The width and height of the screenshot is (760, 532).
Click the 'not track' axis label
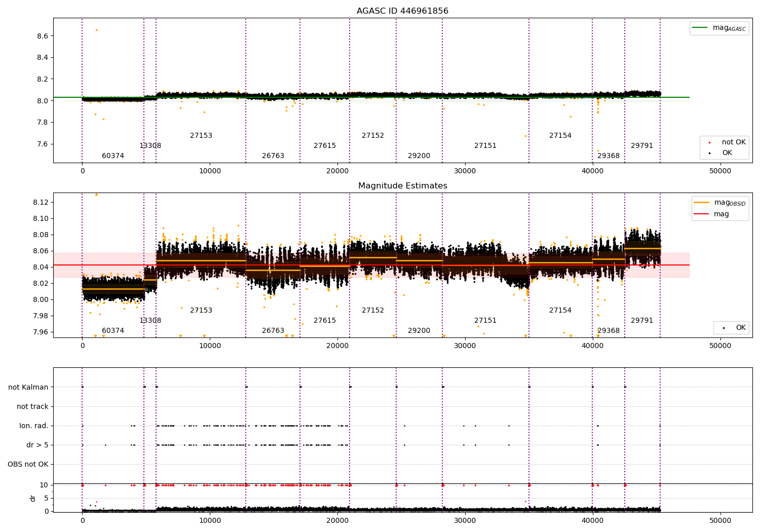[32, 406]
